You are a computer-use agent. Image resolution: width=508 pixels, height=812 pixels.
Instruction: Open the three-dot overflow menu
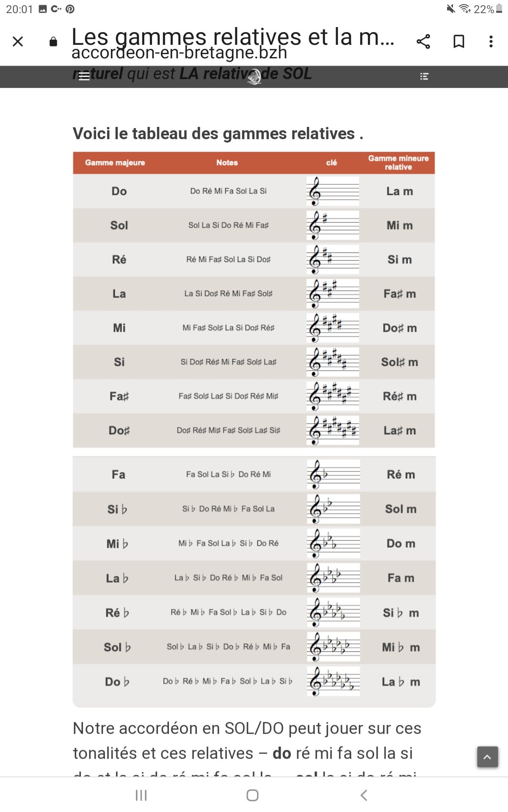pos(491,41)
